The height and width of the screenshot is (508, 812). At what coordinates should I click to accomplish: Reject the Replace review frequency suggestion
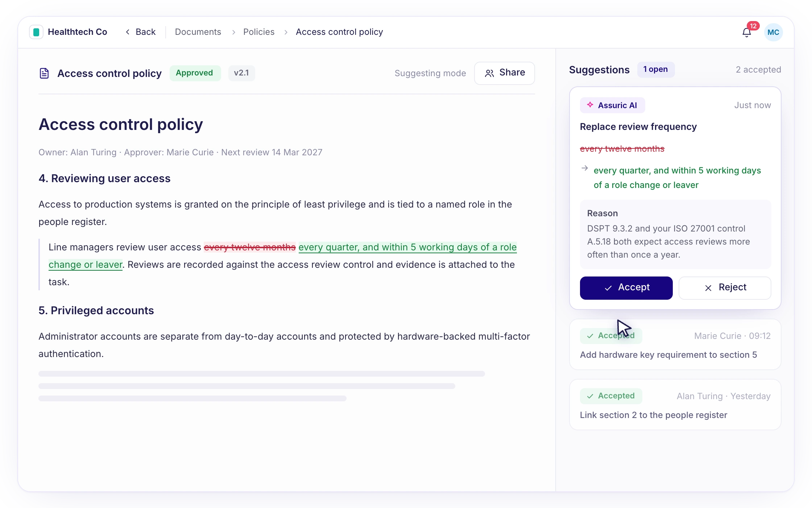[725, 288]
